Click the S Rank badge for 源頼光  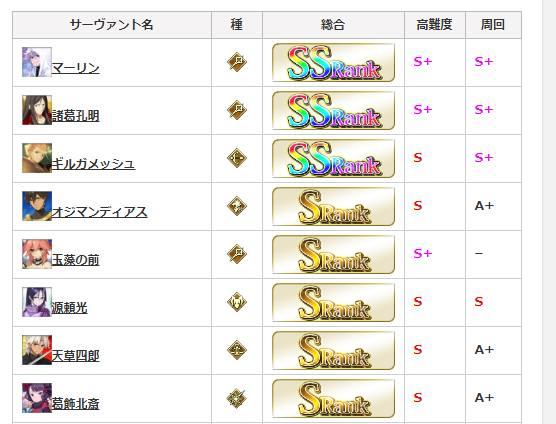point(333,302)
